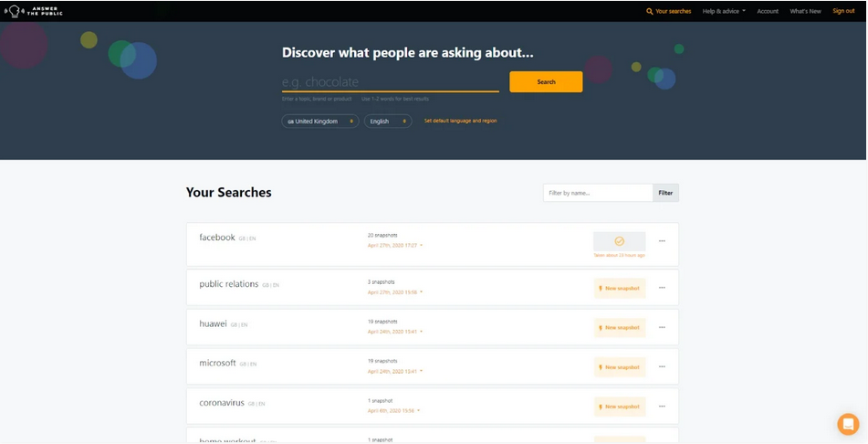This screenshot has width=868, height=444.
Task: Open the public relations search entry
Action: click(228, 284)
